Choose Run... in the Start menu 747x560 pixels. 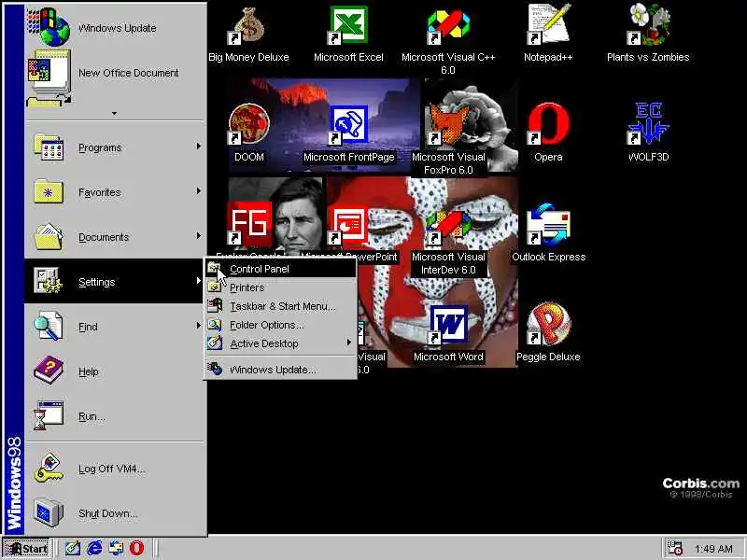pos(115,415)
